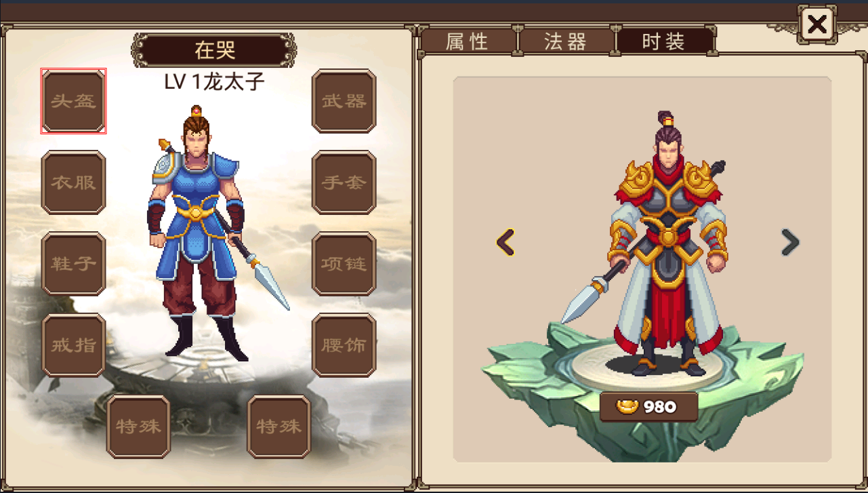Select the 项链 necklace equipment slot
Image resolution: width=868 pixels, height=493 pixels.
pos(344,264)
